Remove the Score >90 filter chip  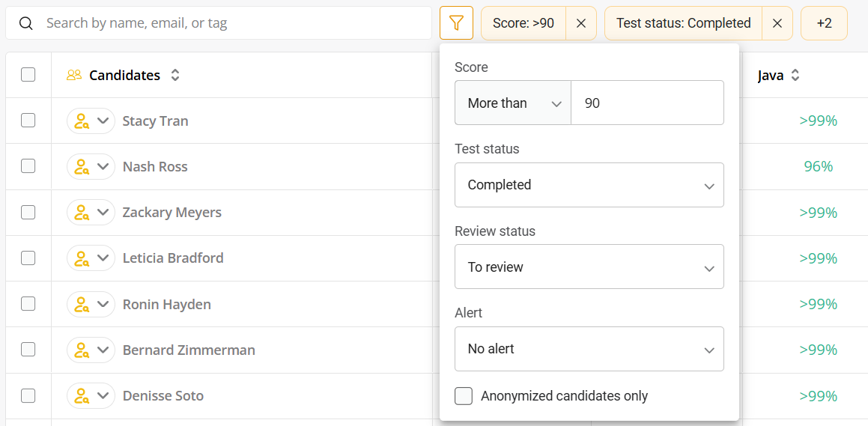(x=581, y=23)
